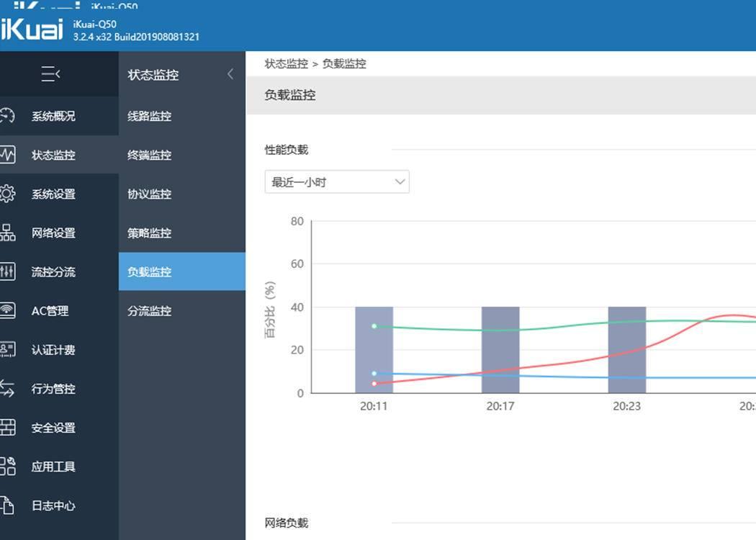Click the green data point at 20:11
The height and width of the screenshot is (540, 756).
coord(374,326)
